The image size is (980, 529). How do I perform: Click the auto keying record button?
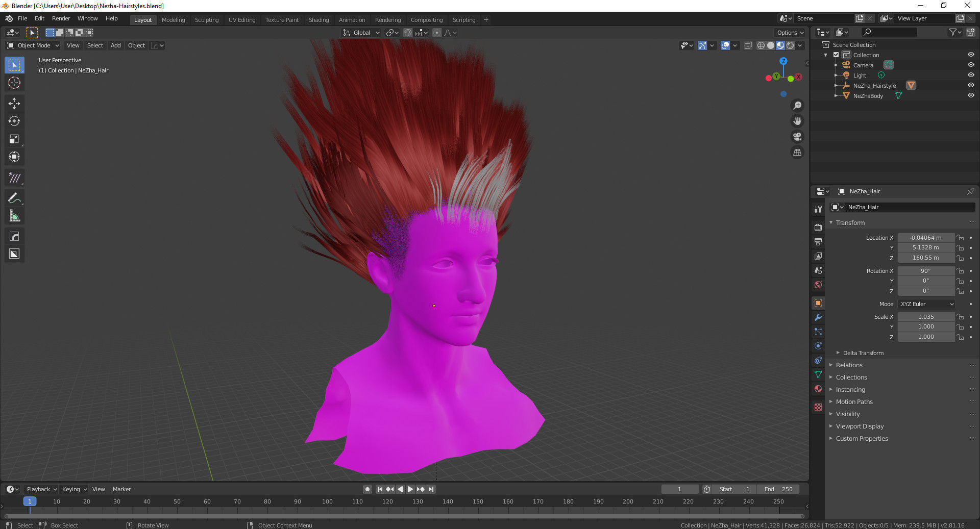(x=367, y=489)
